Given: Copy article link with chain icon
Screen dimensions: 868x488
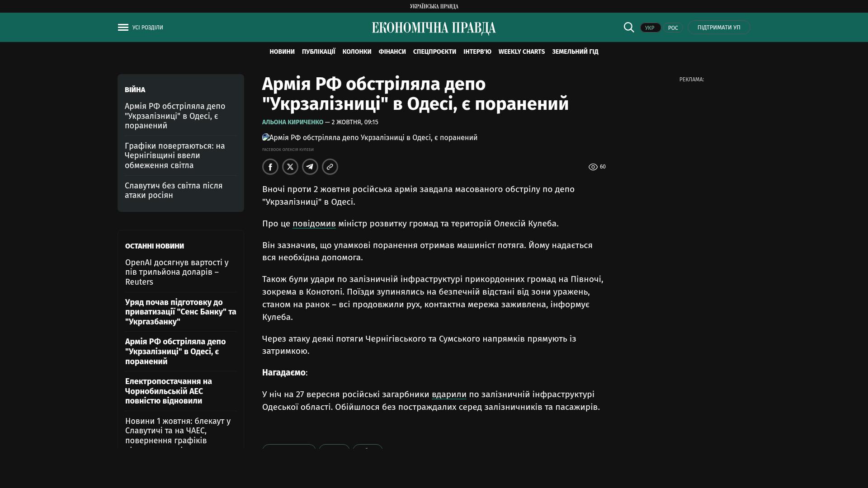Looking at the screenshot, I should [x=330, y=167].
